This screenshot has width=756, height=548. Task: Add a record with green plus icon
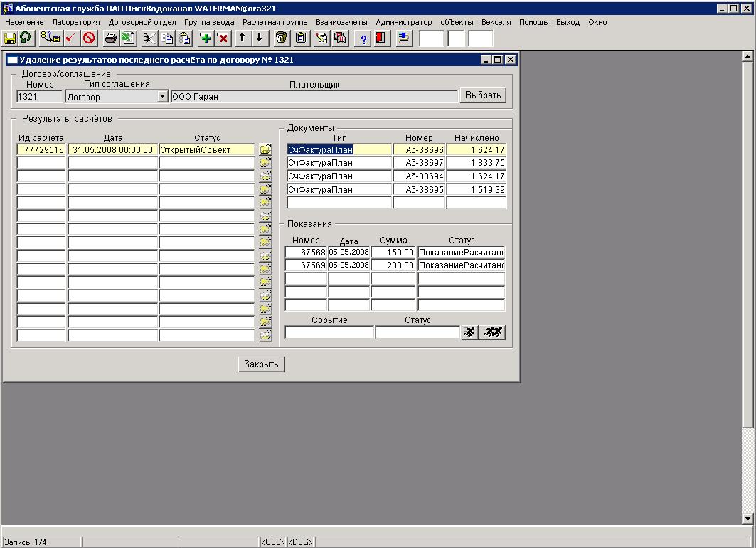pos(206,38)
